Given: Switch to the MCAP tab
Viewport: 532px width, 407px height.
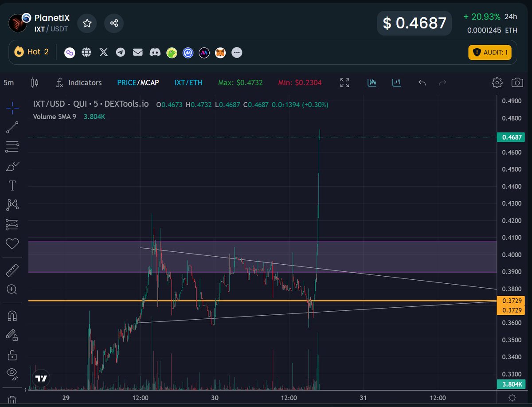Looking at the screenshot, I should (x=149, y=82).
